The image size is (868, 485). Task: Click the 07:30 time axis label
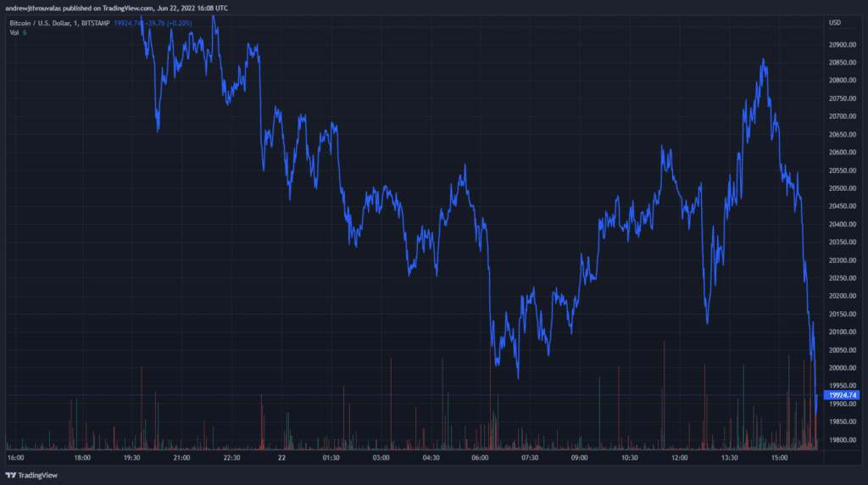[x=530, y=458]
